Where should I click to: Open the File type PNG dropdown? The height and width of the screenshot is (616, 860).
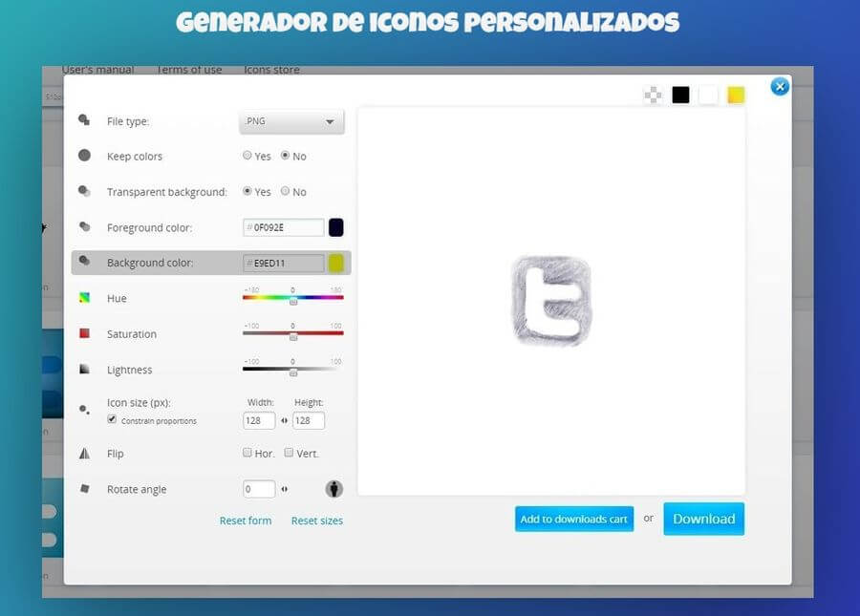point(291,121)
